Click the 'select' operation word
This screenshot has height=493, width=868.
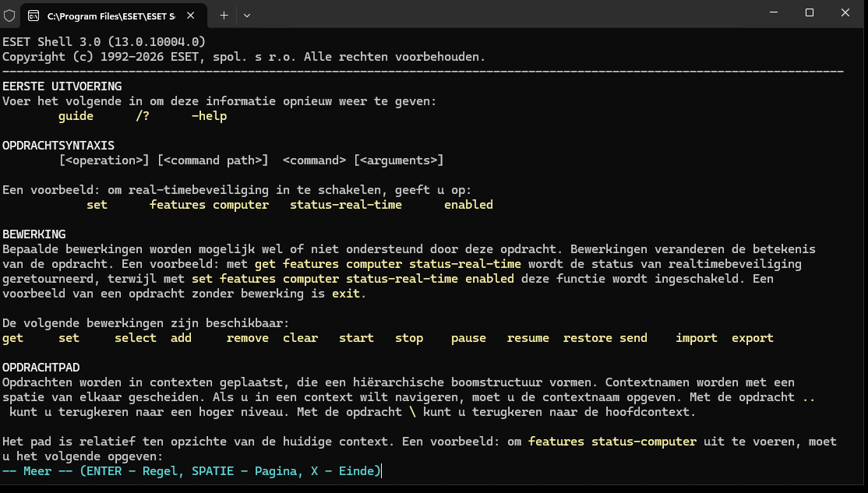[x=136, y=338]
